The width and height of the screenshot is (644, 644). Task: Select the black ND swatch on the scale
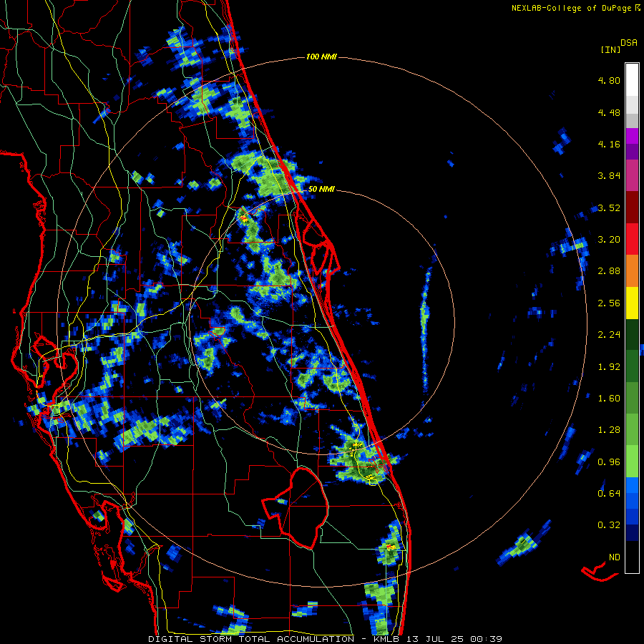[x=632, y=557]
